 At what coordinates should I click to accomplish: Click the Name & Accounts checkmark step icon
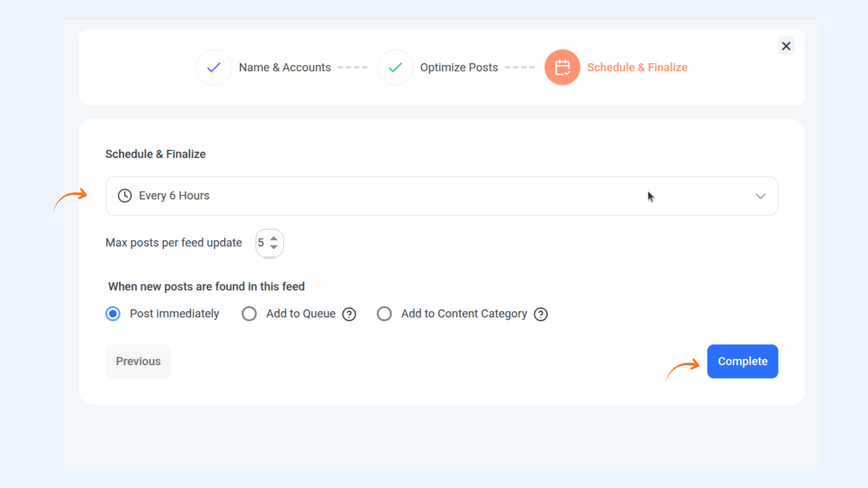[x=214, y=67]
